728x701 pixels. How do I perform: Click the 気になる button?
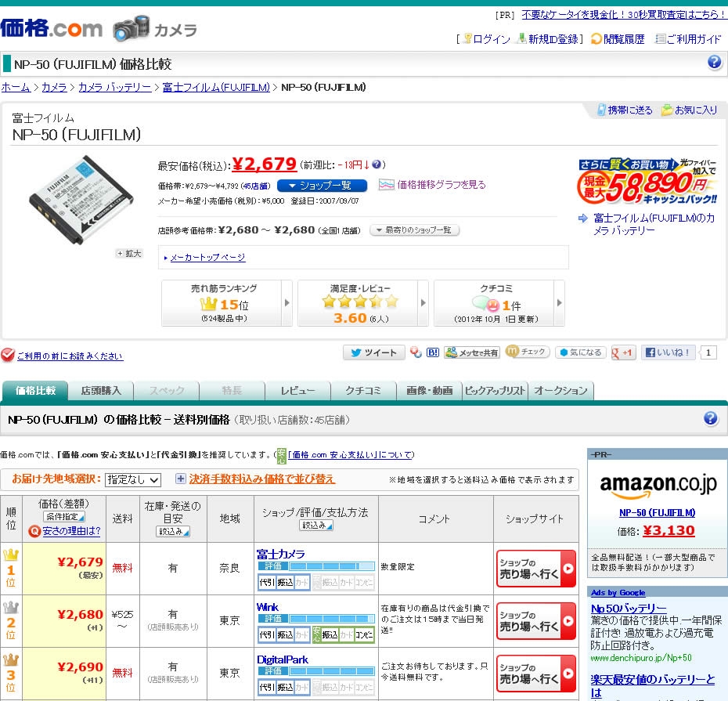coord(580,352)
